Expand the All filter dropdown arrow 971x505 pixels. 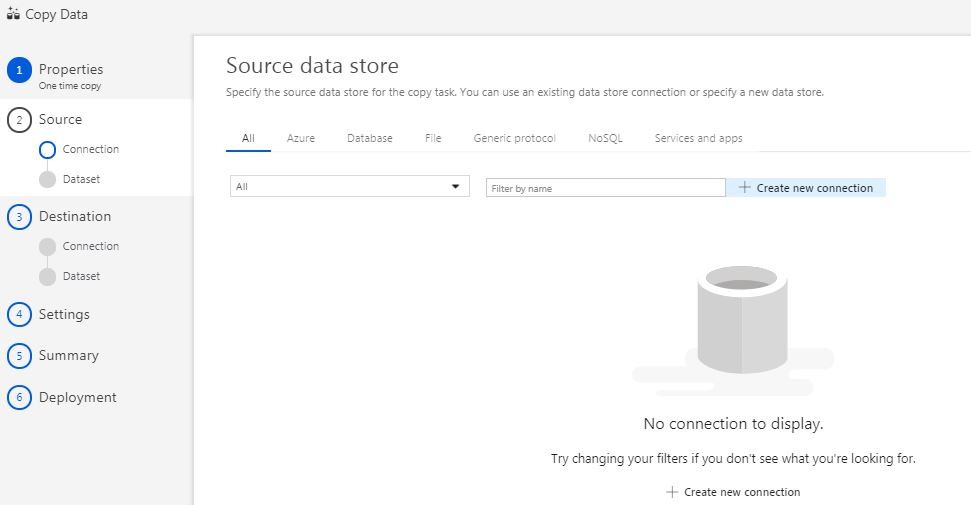click(x=455, y=187)
